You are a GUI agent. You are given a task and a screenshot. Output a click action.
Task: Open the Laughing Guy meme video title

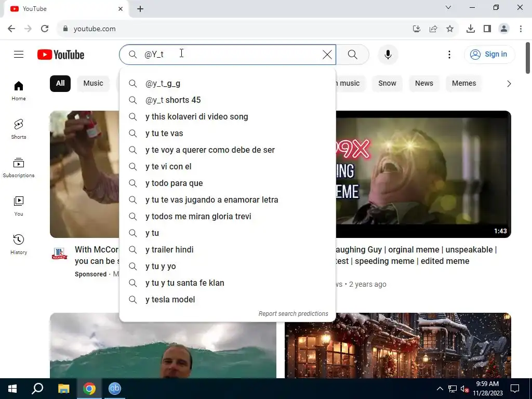416,255
